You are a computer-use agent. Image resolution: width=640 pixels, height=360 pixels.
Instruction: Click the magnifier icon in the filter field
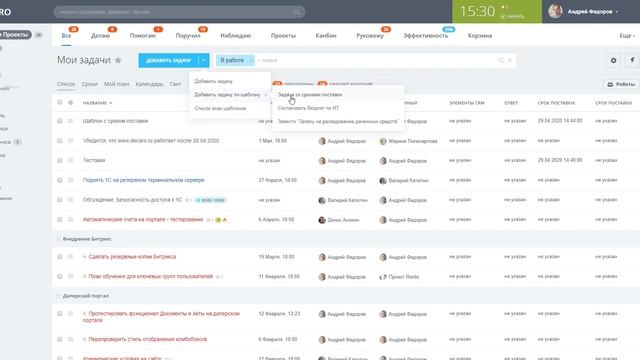[501, 60]
